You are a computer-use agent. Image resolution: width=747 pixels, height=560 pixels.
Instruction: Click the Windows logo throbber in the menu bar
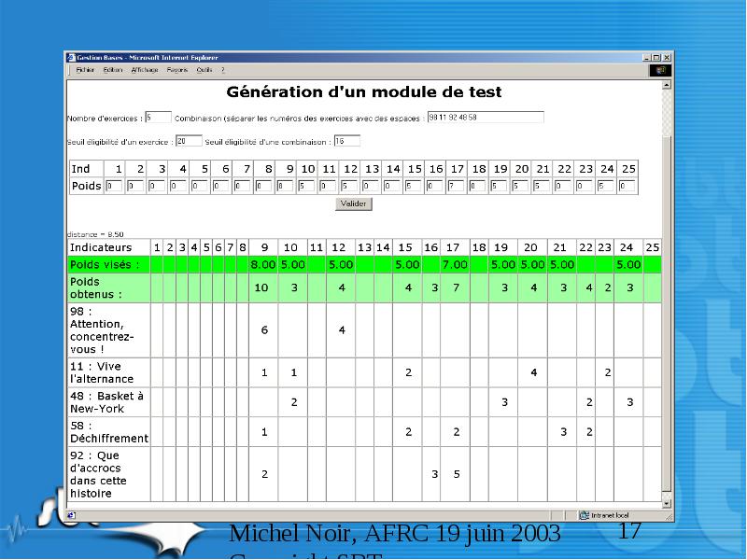pos(660,71)
